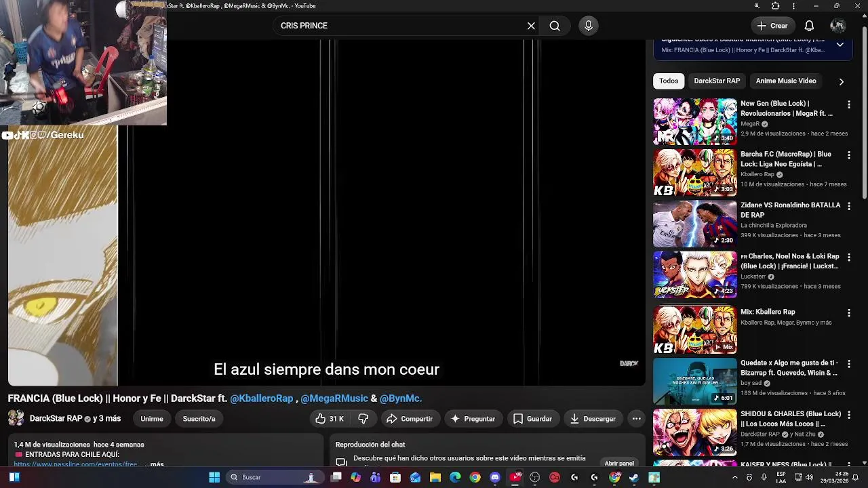Toggle the Suscrito/a subscription button
The image size is (868, 488).
199,419
